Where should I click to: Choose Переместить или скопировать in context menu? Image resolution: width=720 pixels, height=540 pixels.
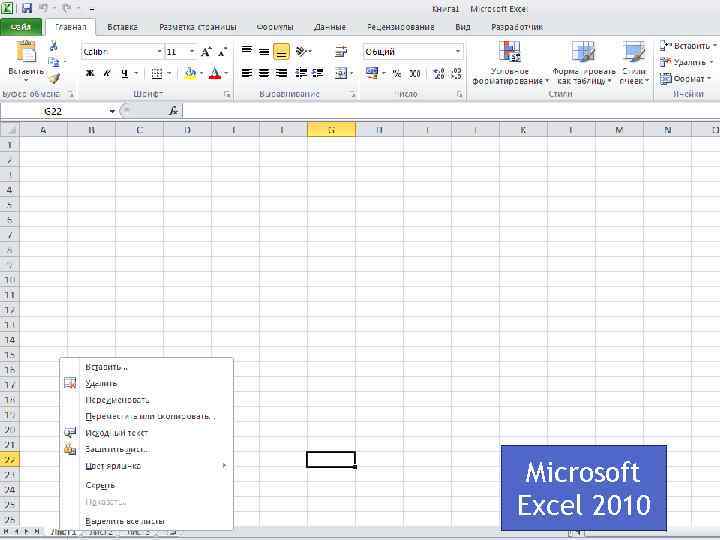(x=146, y=416)
